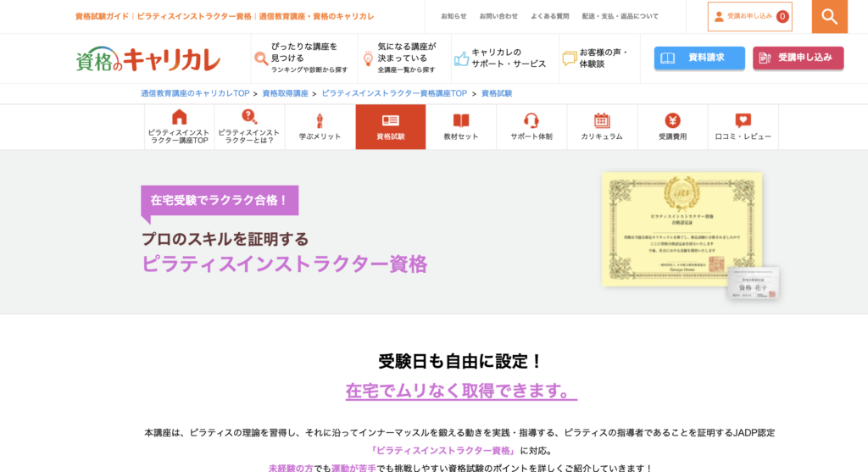Click the 資格のキャリカレ logo
Screen dimensions: 868x472
pos(148,58)
